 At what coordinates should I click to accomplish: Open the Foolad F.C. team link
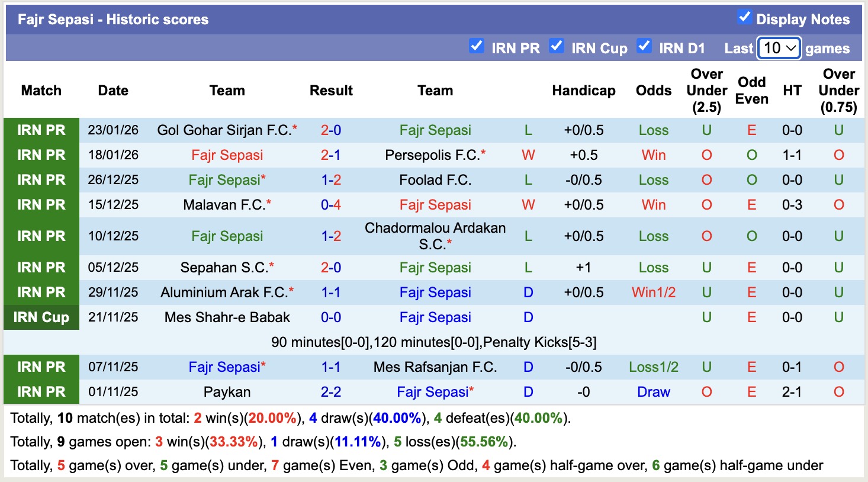coord(435,180)
